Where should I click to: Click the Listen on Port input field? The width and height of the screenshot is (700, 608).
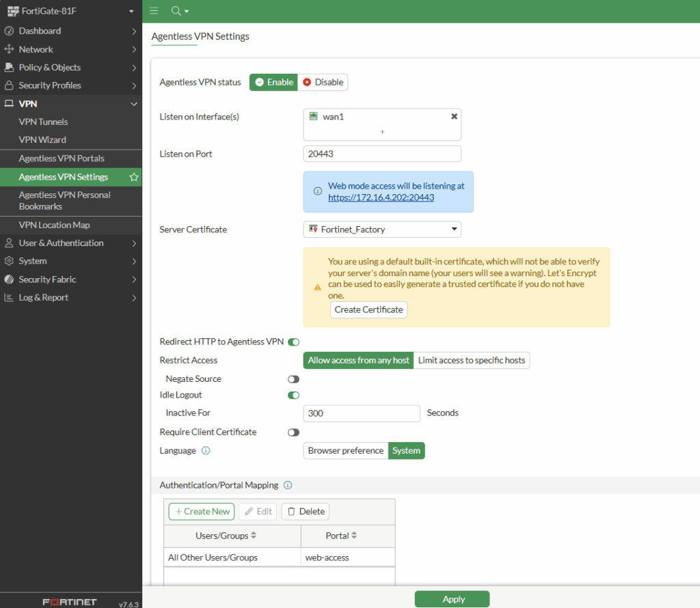[x=381, y=154]
